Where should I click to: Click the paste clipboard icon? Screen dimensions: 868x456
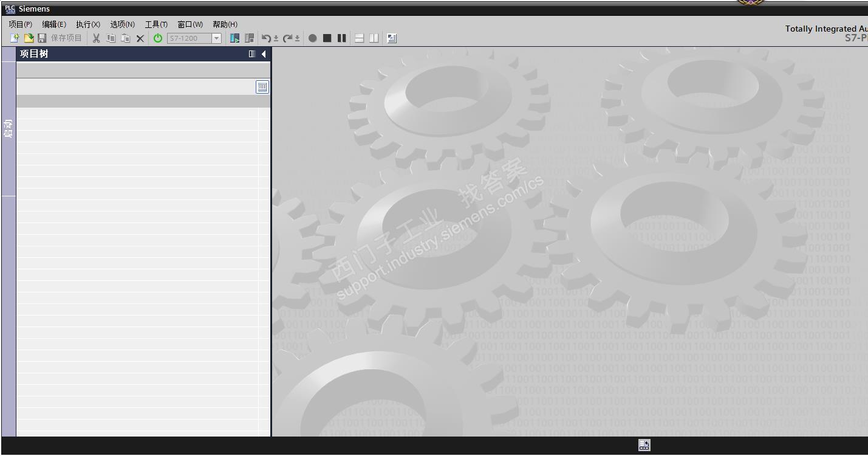[x=125, y=38]
